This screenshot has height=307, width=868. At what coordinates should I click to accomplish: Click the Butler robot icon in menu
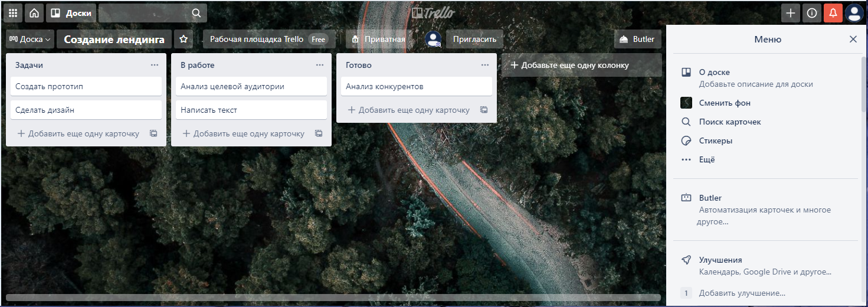pos(686,198)
